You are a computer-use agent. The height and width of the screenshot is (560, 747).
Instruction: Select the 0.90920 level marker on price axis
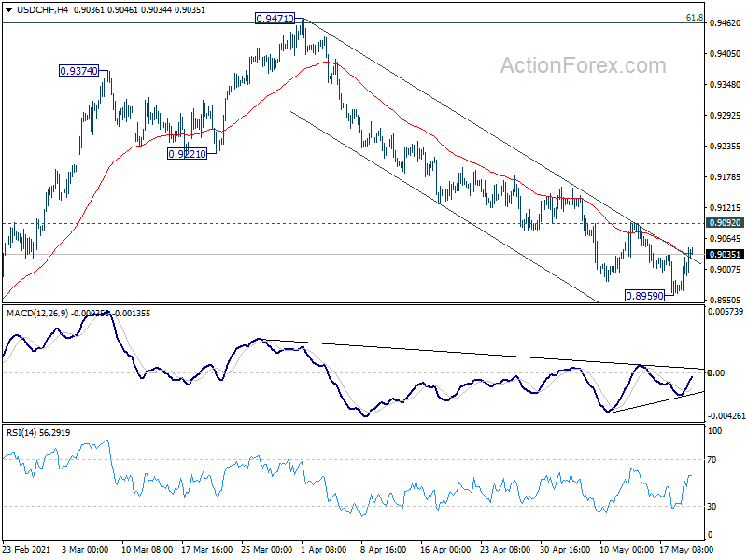[x=726, y=223]
